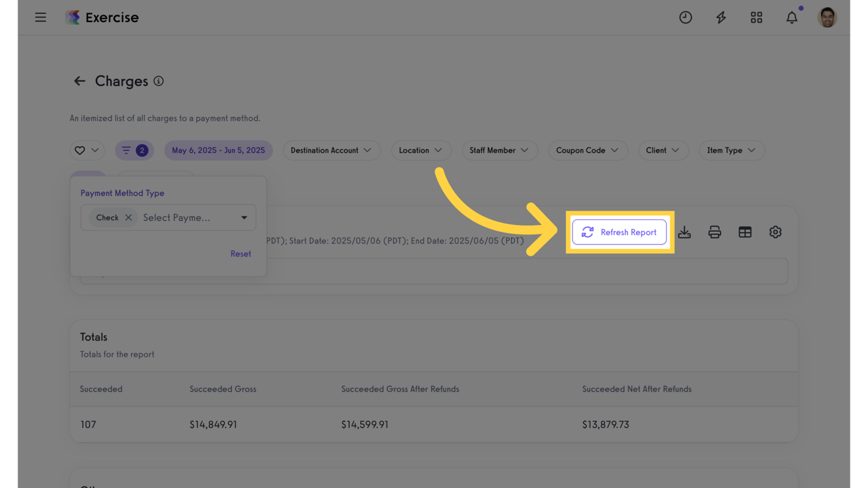The width and height of the screenshot is (868, 488).
Task: Remove the Check payment method chip
Action: (128, 217)
